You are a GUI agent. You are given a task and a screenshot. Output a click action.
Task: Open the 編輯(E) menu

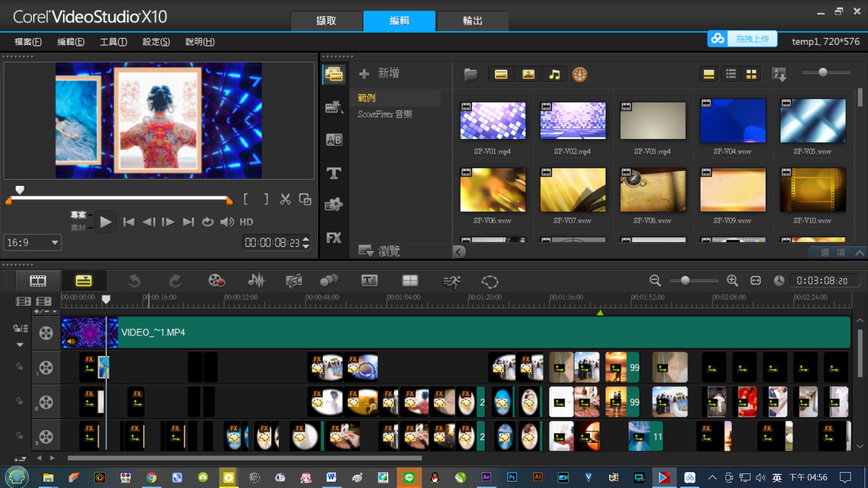[x=71, y=42]
